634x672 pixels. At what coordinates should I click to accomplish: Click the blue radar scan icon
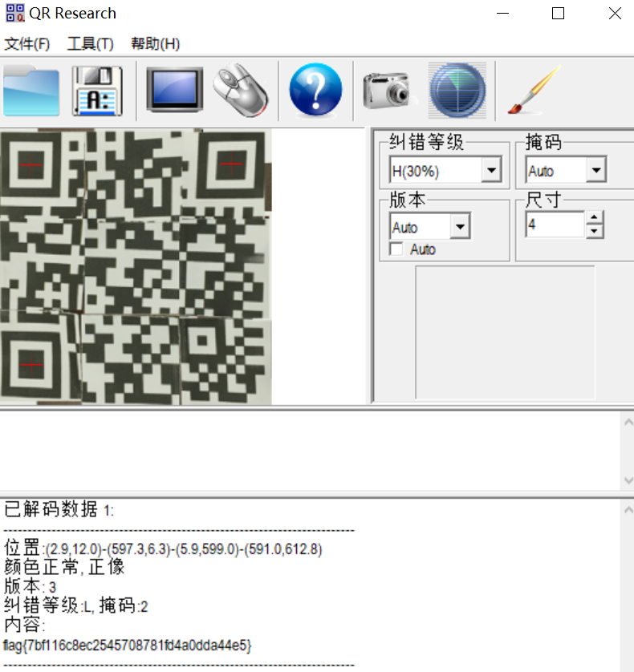coord(457,90)
